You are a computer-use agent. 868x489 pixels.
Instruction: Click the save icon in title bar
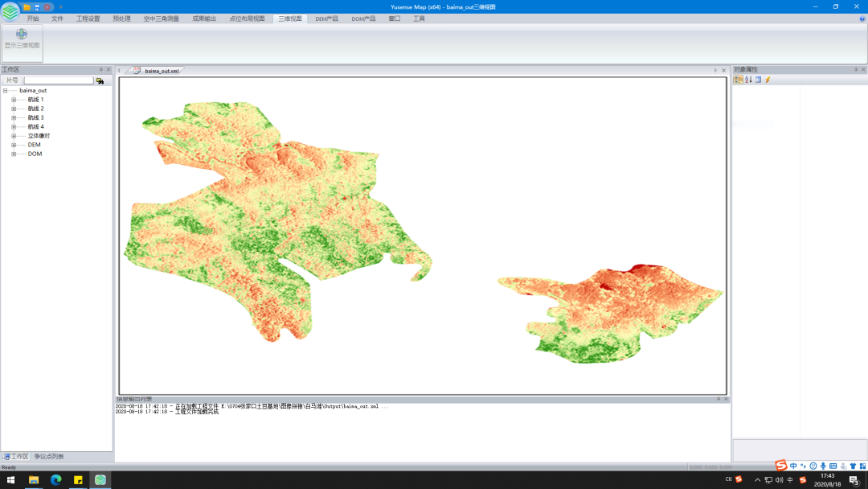pos(37,6)
